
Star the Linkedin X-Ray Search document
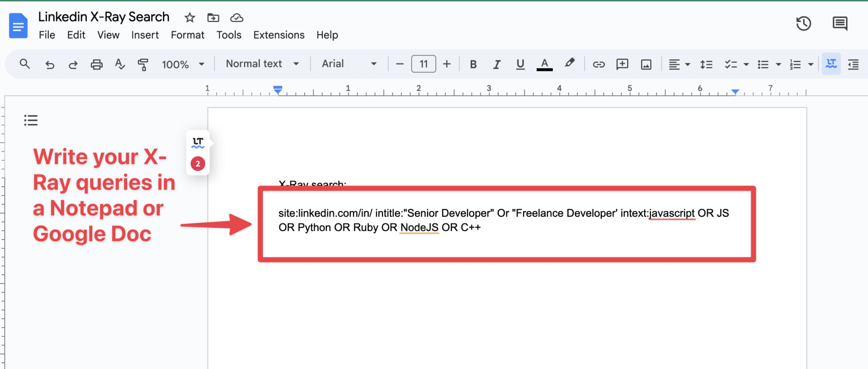(189, 18)
